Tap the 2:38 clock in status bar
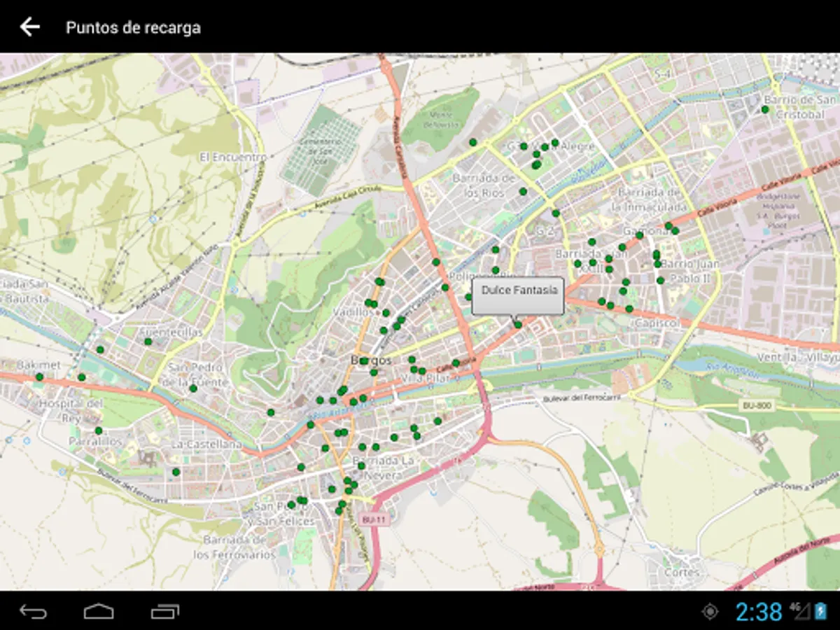Viewport: 840px width, 630px height. [x=758, y=612]
